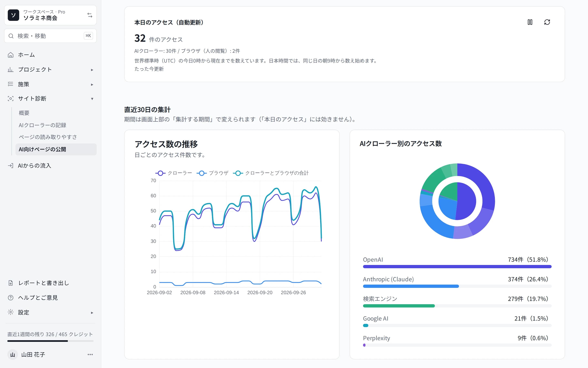This screenshot has height=368, width=588.
Task: Click the Perplexity 9件 row
Action: (457, 341)
